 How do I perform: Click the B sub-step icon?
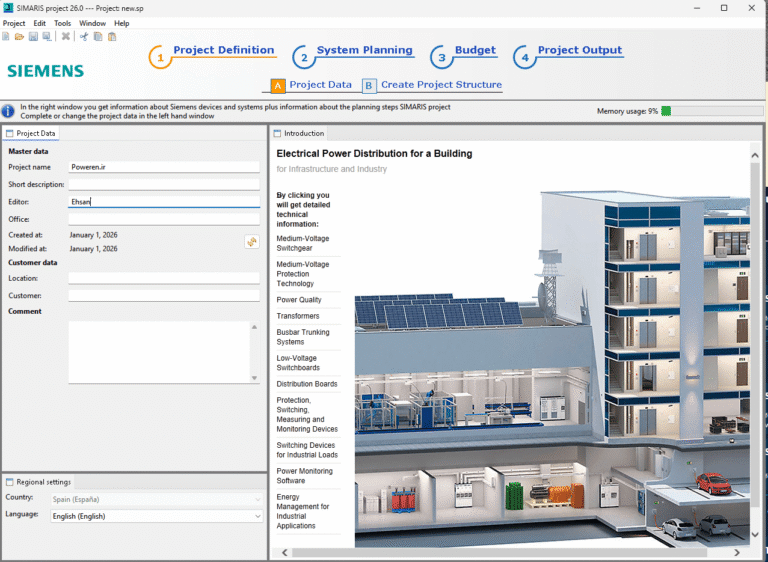coord(369,86)
